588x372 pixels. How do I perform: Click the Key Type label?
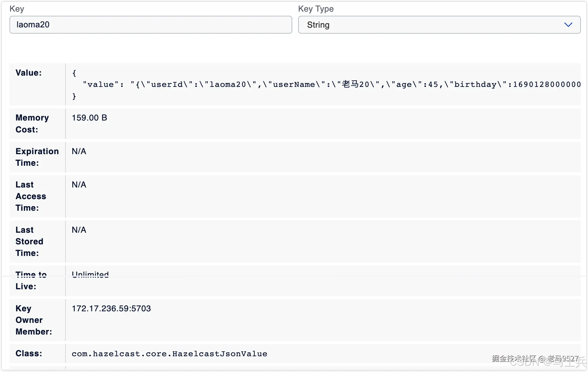pyautogui.click(x=316, y=9)
